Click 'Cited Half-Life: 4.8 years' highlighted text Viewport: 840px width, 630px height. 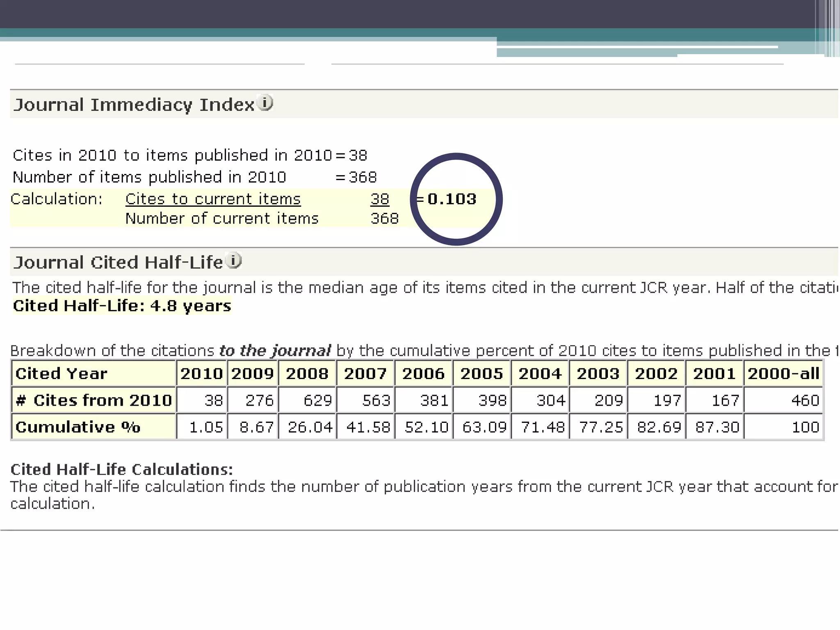[122, 306]
